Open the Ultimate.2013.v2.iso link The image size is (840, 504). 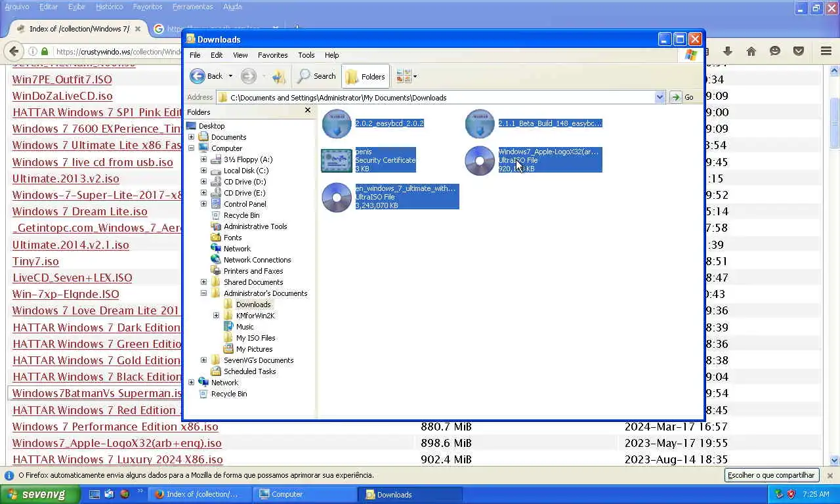point(66,178)
